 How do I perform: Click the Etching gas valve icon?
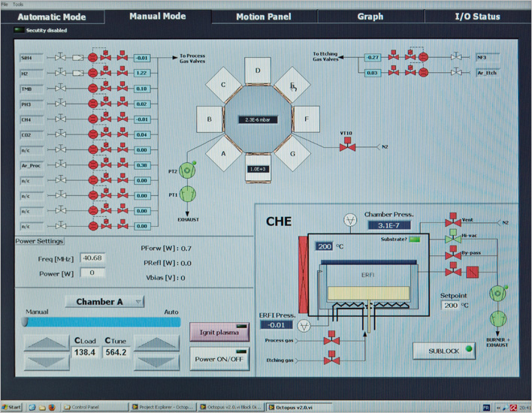[x=328, y=361]
